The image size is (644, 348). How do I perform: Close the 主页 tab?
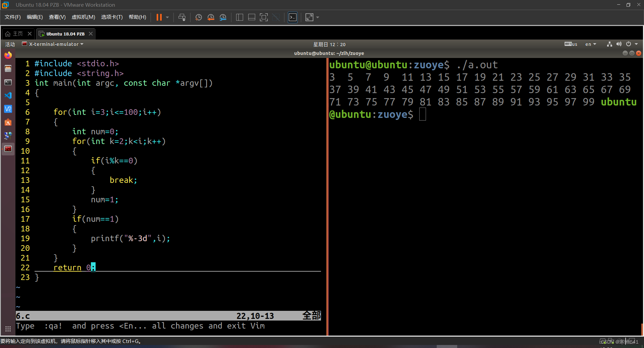(x=30, y=34)
